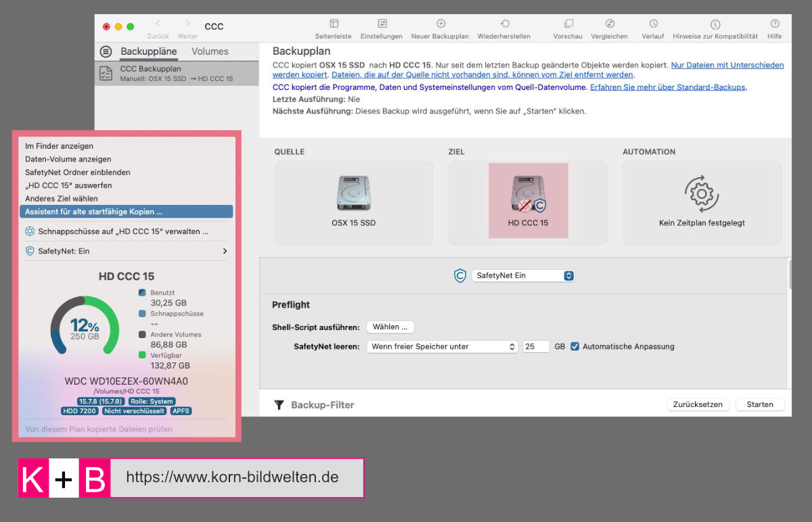Click the sidebar list icon beside Backuppläne
812x522 pixels.
pyautogui.click(x=106, y=51)
